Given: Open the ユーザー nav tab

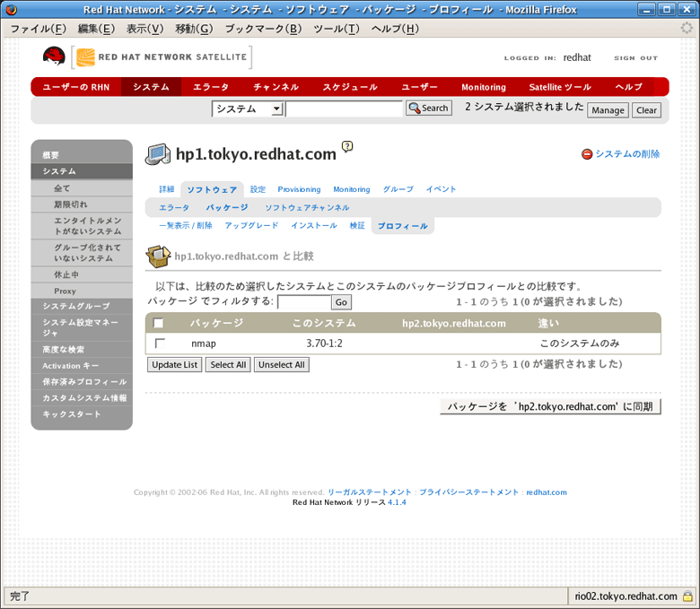Looking at the screenshot, I should (419, 87).
